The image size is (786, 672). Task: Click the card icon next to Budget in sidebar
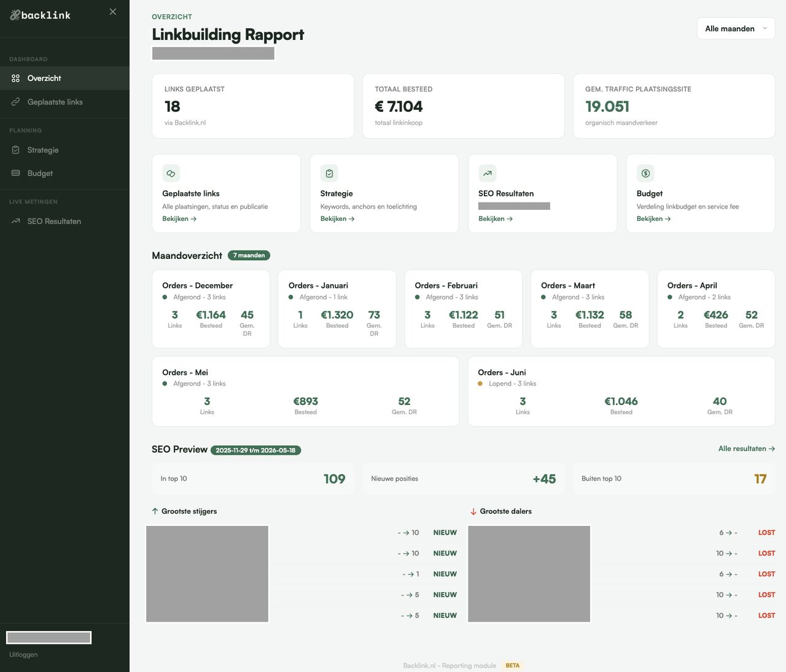click(16, 174)
